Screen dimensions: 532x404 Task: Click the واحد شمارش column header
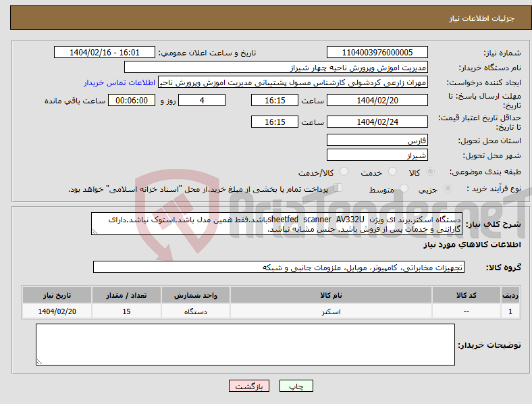(196, 295)
